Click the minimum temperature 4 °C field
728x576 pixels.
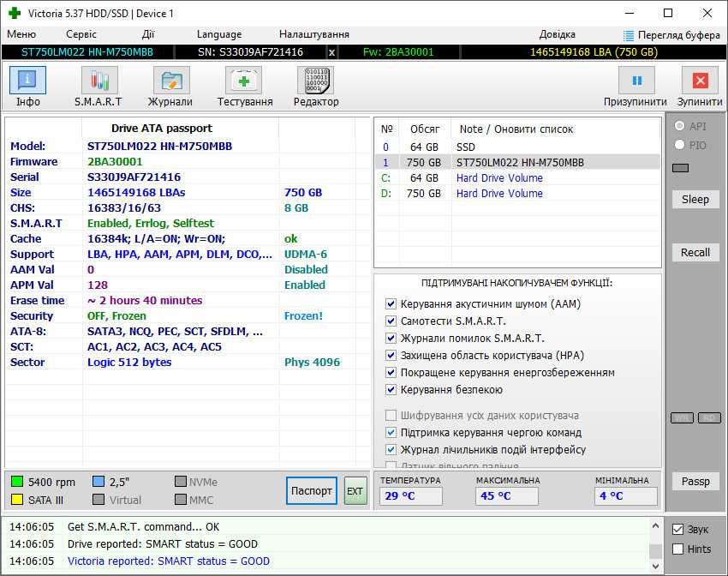point(626,496)
